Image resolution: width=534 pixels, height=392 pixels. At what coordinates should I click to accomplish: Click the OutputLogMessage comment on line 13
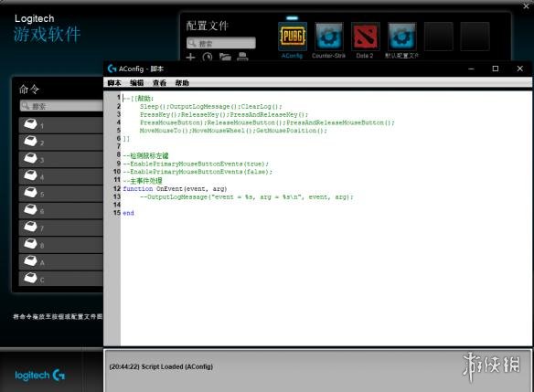(247, 196)
